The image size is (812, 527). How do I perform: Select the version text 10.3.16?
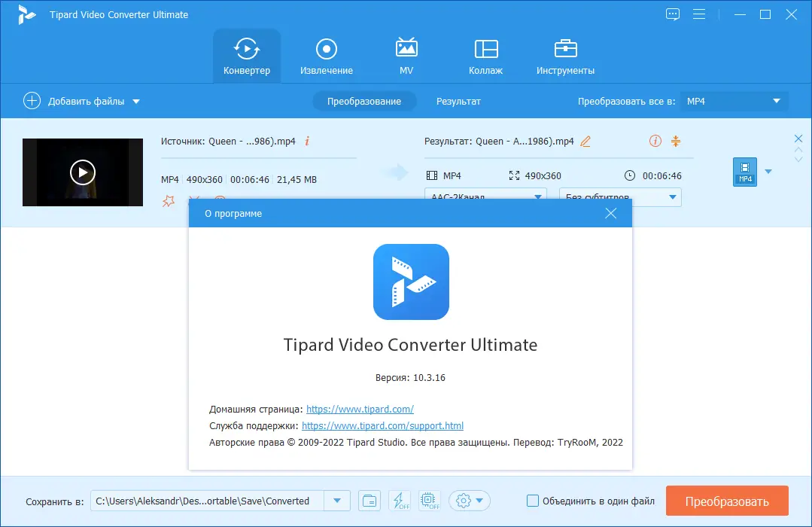point(429,378)
